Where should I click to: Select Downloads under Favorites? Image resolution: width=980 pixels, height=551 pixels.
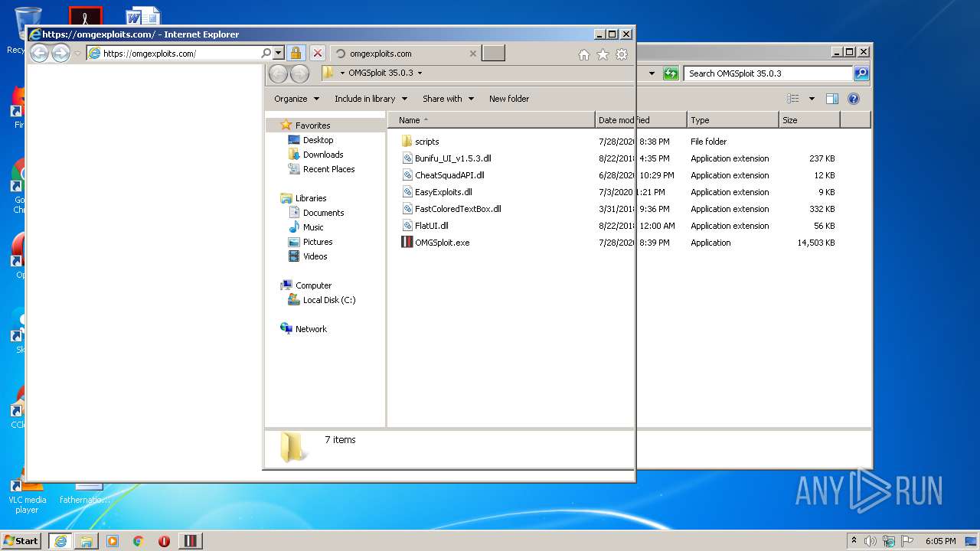[322, 155]
